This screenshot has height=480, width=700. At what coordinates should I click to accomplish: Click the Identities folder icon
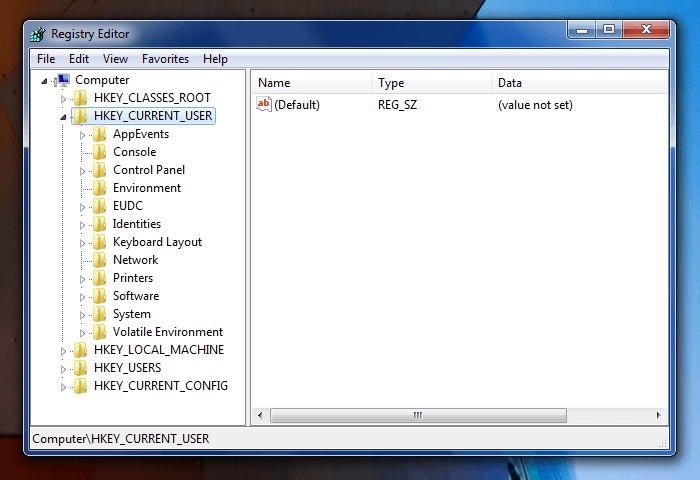click(x=99, y=224)
